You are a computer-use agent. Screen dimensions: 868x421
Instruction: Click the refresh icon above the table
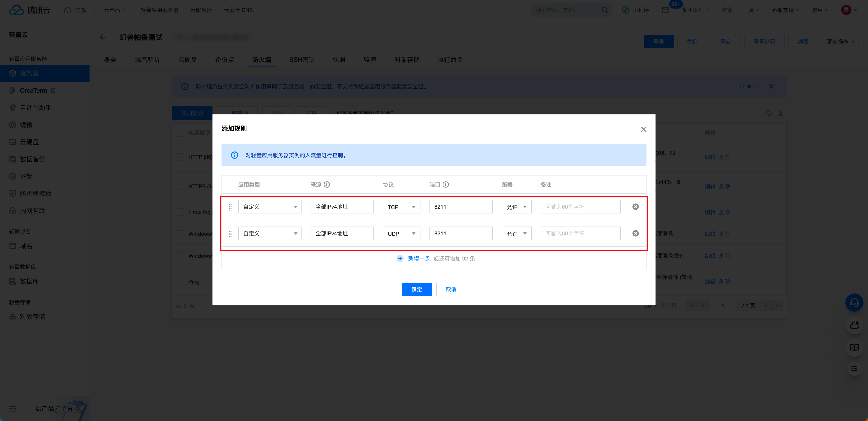(769, 113)
